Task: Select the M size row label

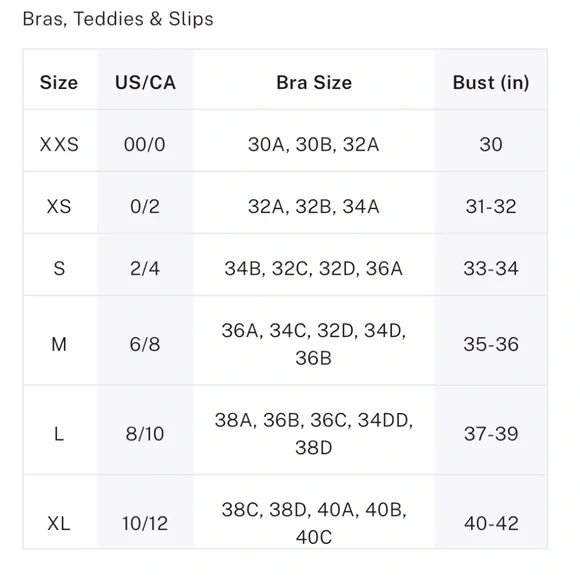Action: pos(59,344)
